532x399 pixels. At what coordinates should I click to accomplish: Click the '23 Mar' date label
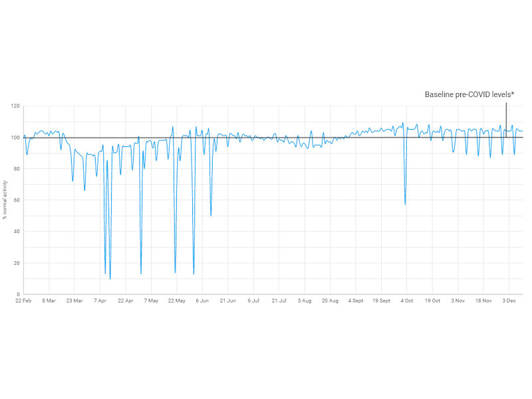point(74,301)
